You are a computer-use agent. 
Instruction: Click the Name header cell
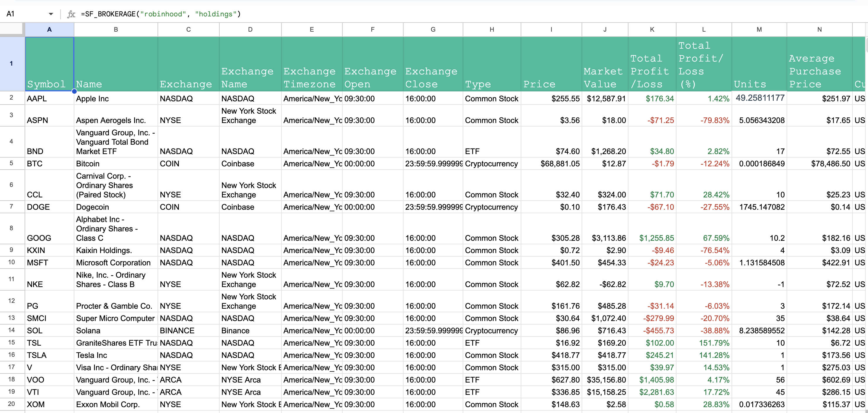tap(116, 64)
